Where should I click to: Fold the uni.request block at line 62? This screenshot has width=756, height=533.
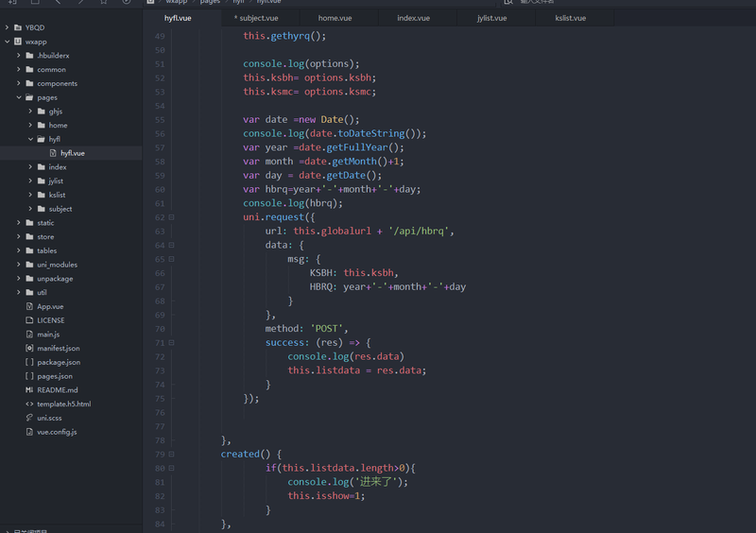coord(171,217)
